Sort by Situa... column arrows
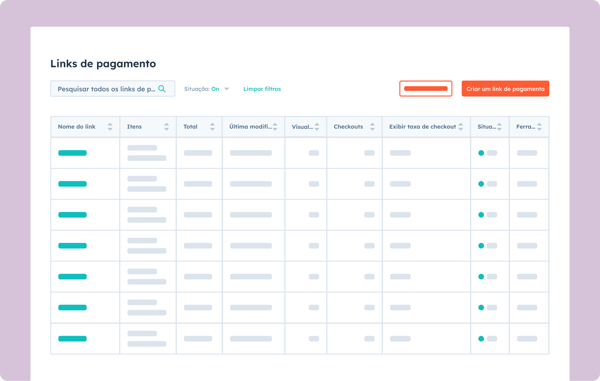 tap(499, 127)
